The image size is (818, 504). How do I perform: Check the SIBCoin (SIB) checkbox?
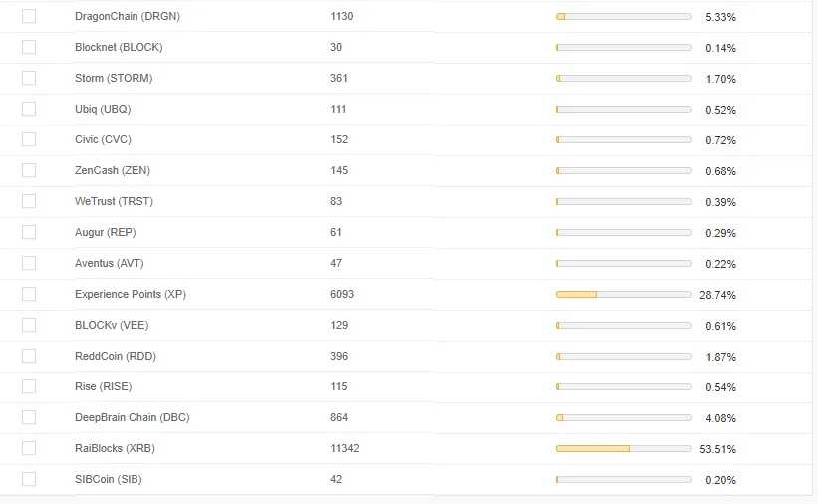[x=28, y=479]
